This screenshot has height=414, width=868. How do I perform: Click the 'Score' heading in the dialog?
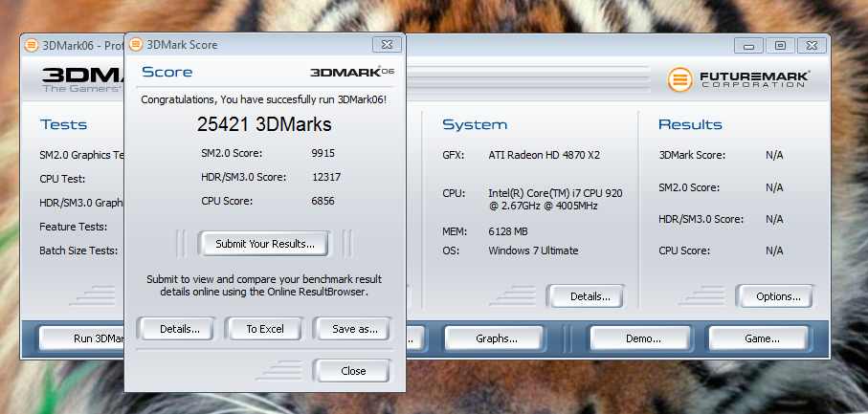[x=167, y=73]
